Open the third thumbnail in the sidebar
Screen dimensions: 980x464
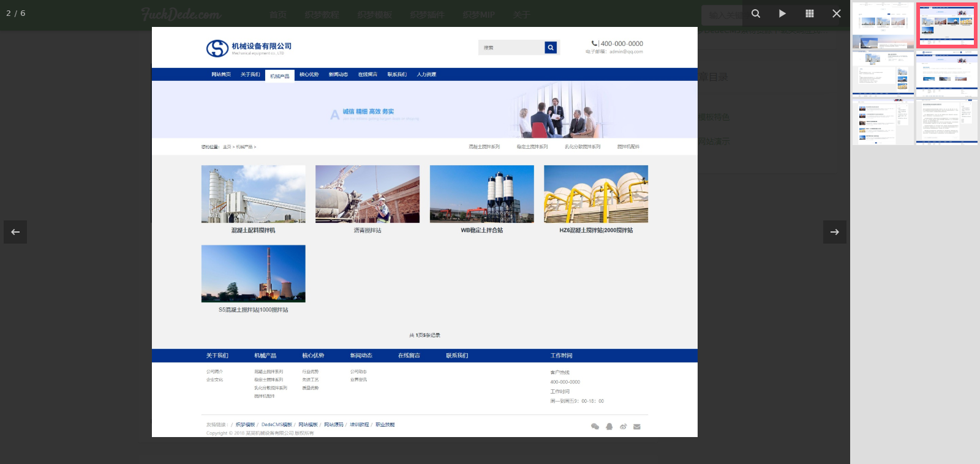point(883,73)
